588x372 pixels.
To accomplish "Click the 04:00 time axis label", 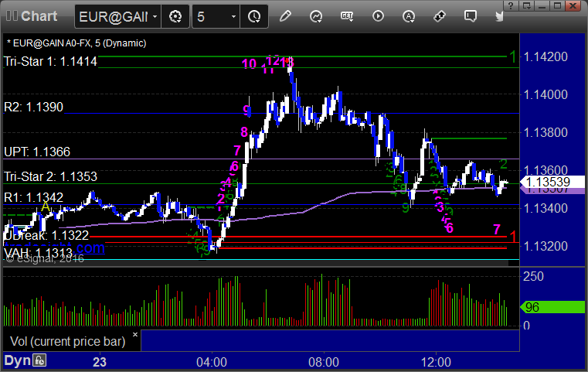I will pyautogui.click(x=212, y=362).
